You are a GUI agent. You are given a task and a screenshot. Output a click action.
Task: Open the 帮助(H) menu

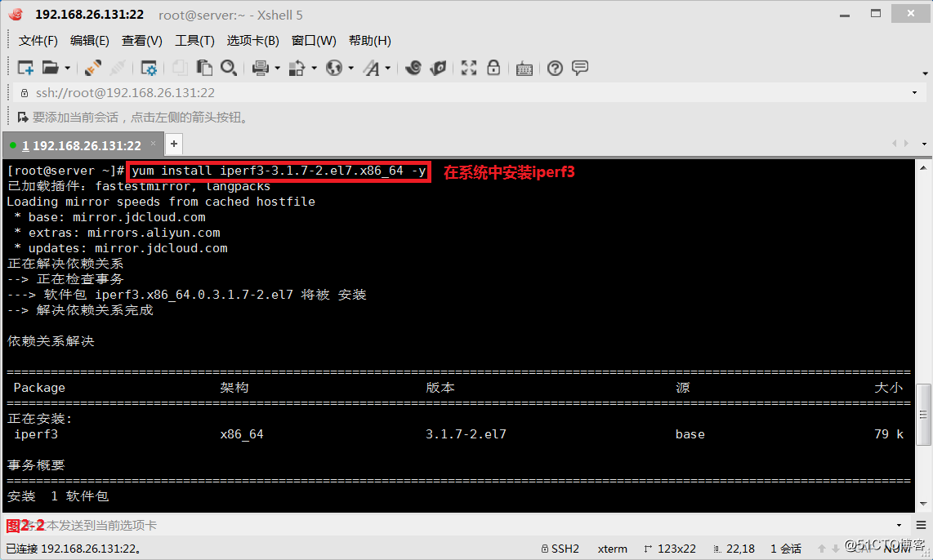370,41
